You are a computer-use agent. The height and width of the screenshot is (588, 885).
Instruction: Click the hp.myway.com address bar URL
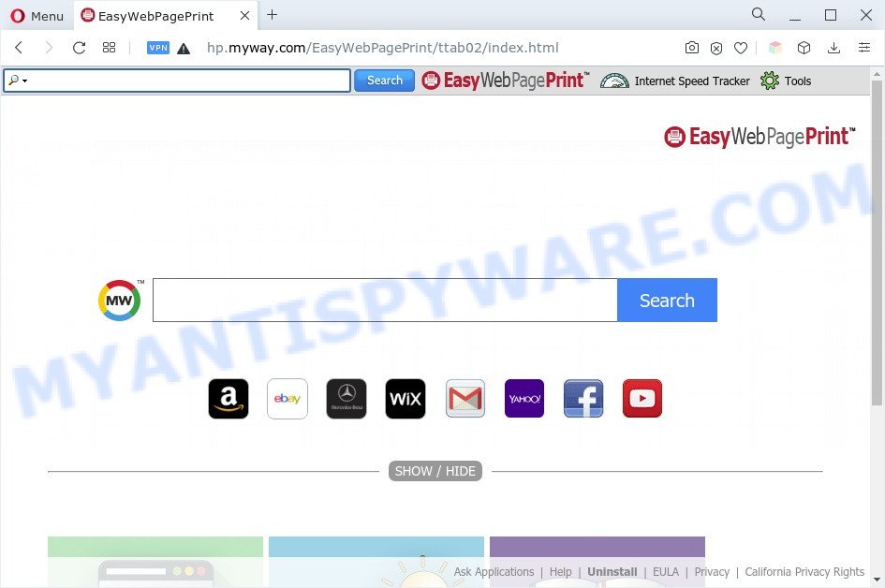point(383,48)
